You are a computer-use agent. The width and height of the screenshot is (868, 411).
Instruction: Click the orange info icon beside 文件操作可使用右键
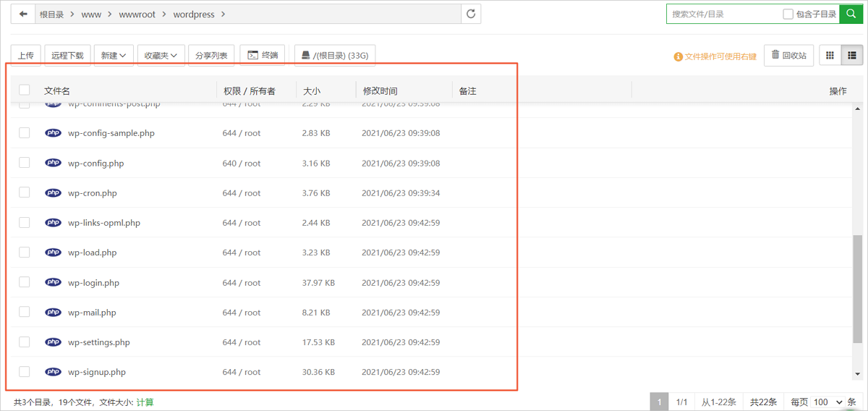[678, 56]
